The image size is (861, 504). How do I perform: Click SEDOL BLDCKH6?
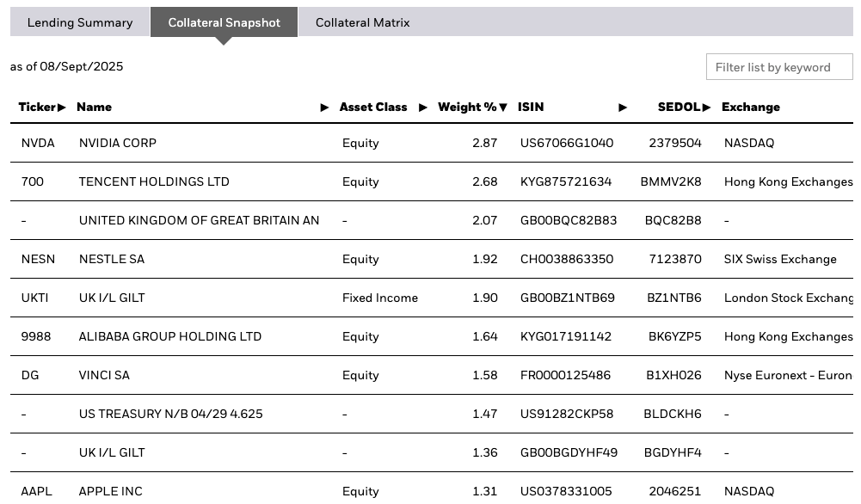[672, 414]
